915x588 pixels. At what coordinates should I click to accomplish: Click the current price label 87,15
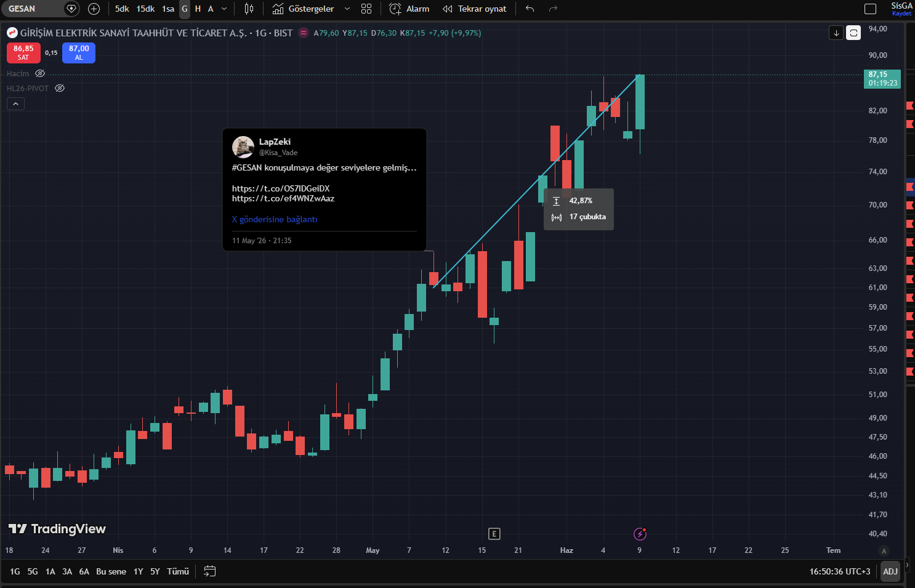pos(882,79)
